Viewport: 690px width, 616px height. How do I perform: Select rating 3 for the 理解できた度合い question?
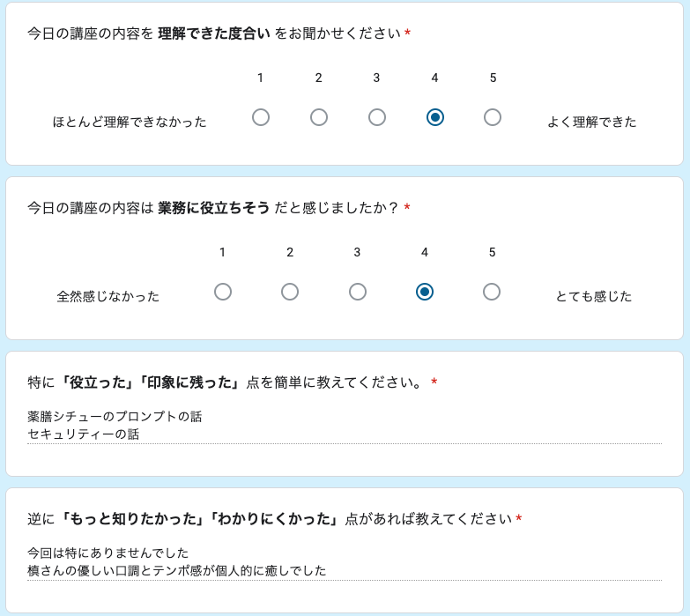tap(377, 117)
